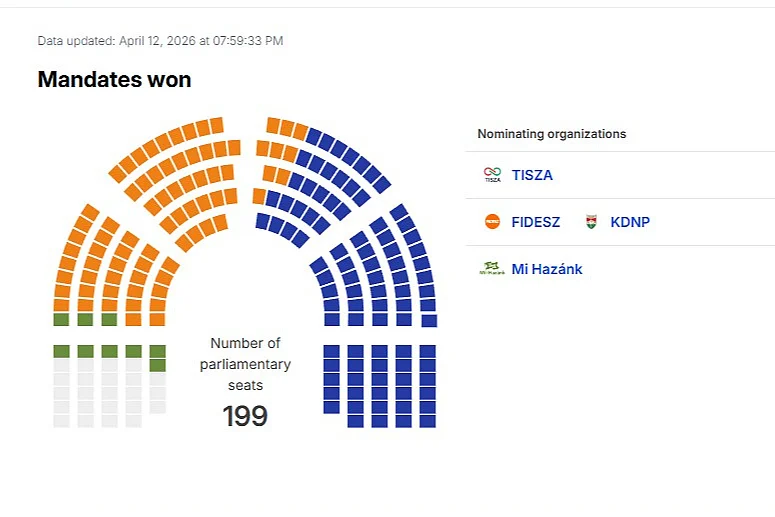
Task: Select the "Mandates won" heading
Action: point(114,79)
